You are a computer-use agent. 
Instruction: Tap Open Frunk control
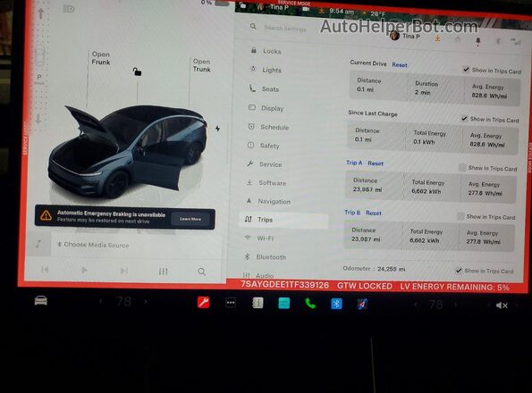[101, 58]
